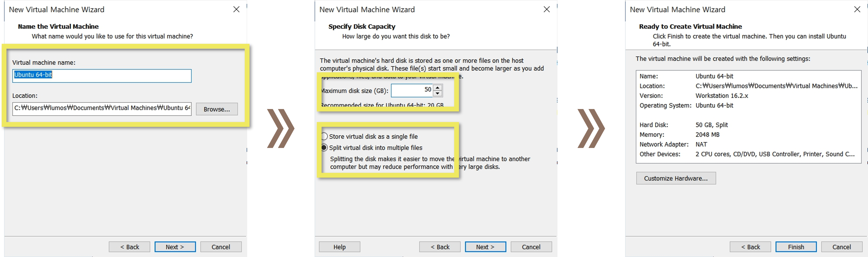
Task: Select Store virtual disk as single file
Action: [x=325, y=136]
